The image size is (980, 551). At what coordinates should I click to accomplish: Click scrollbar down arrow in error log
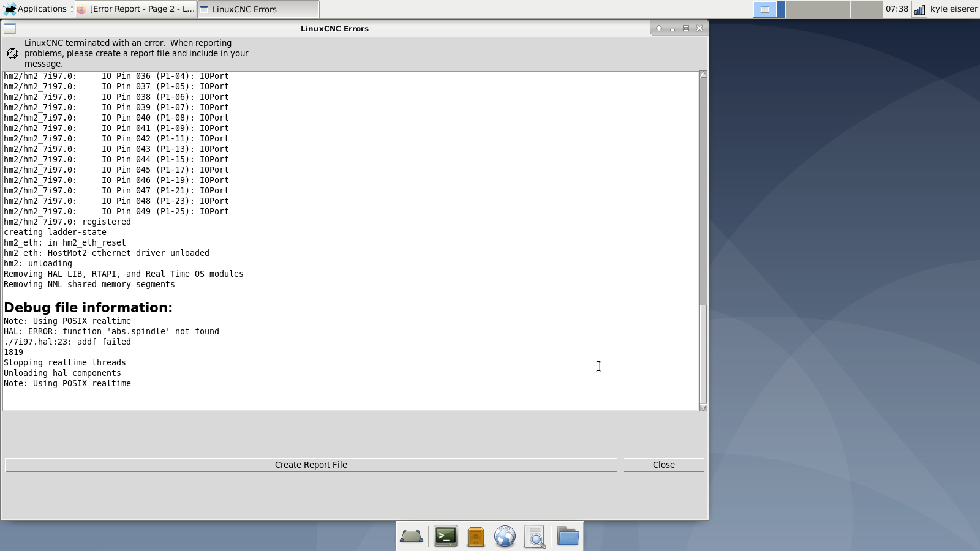[703, 407]
